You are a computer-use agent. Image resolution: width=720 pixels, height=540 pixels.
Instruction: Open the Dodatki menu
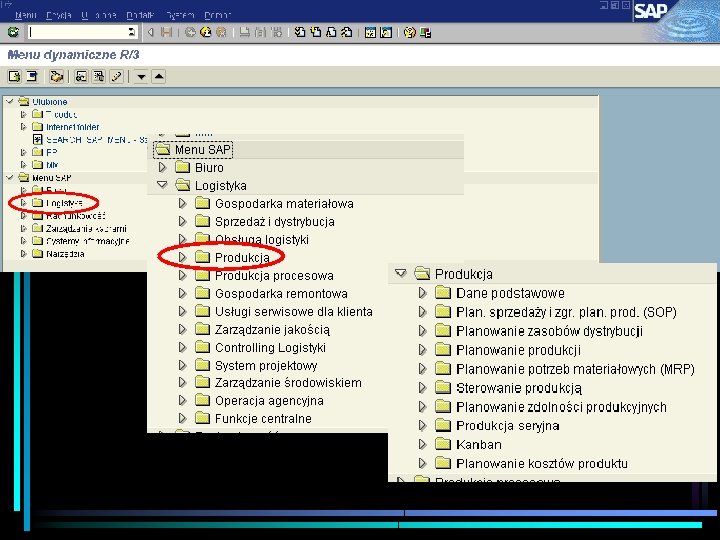coord(140,15)
